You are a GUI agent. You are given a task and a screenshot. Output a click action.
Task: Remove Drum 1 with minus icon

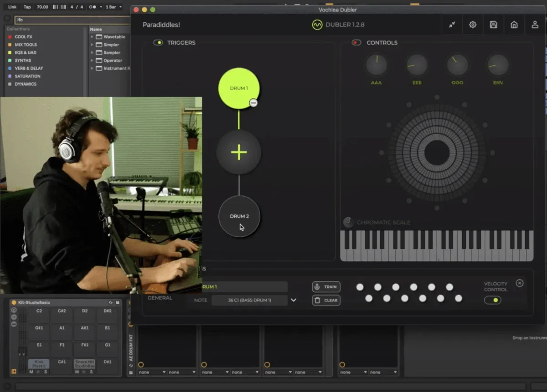coord(253,103)
